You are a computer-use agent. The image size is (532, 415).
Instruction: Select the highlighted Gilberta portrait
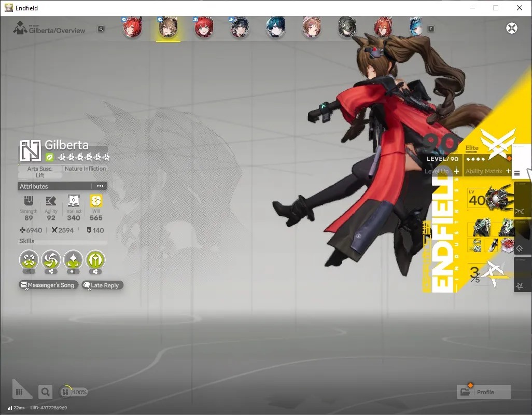[x=169, y=28]
